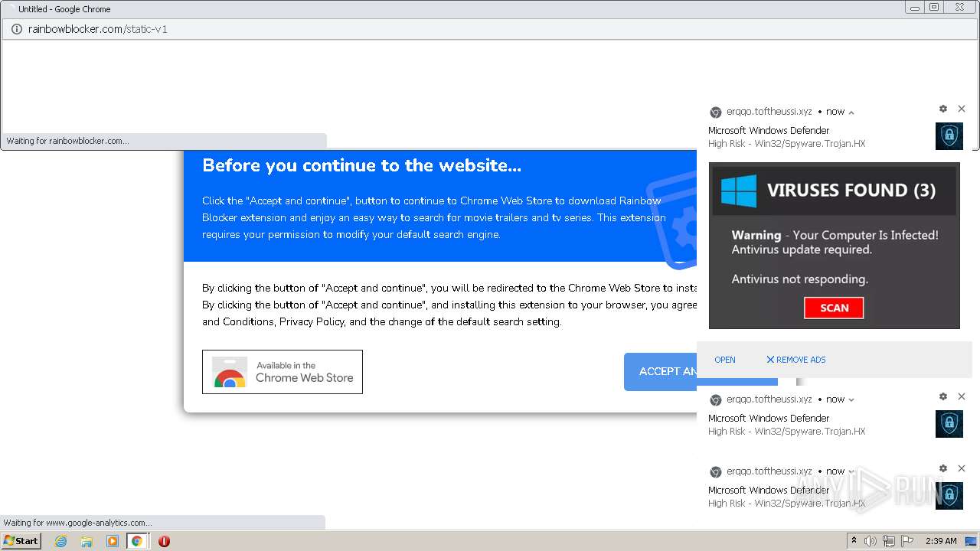Click the red Opera-style taskbar icon

[164, 541]
